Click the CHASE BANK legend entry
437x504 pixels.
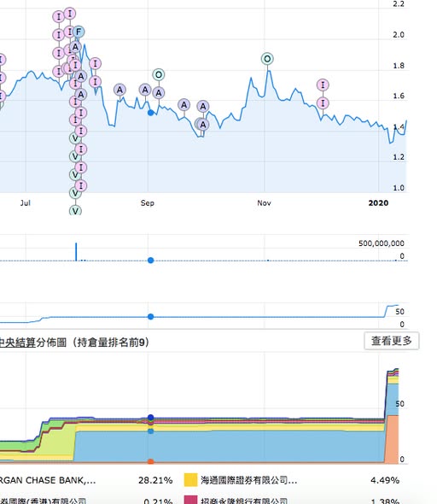click(x=48, y=480)
